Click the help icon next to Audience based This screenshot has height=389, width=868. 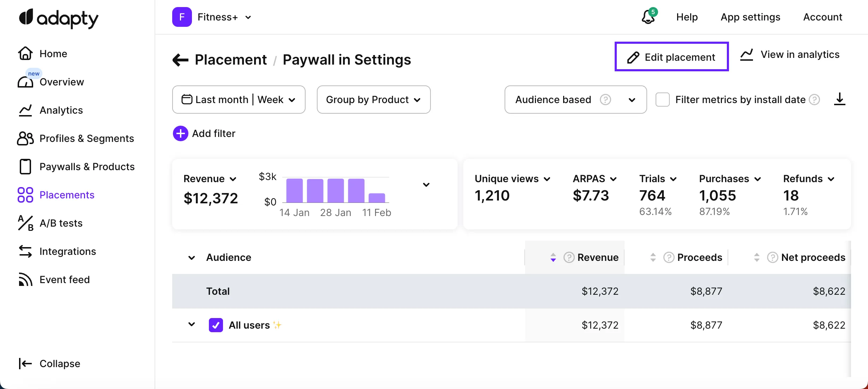pyautogui.click(x=605, y=100)
